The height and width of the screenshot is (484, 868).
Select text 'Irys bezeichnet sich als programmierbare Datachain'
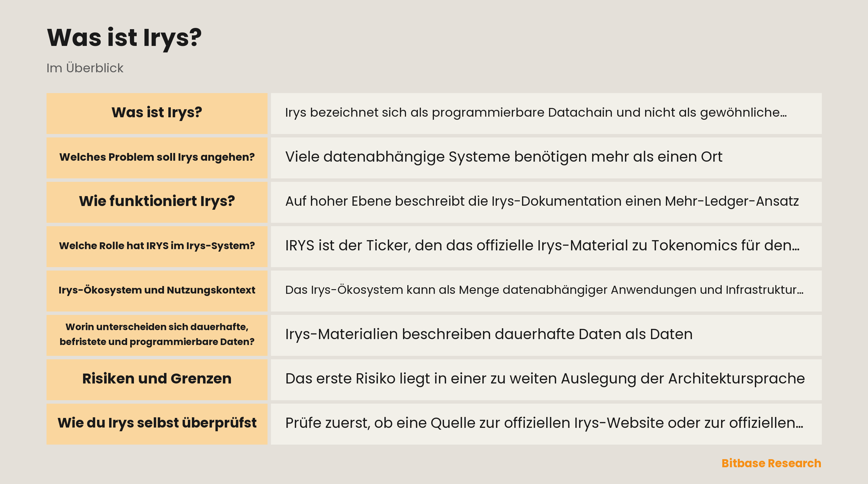click(449, 113)
